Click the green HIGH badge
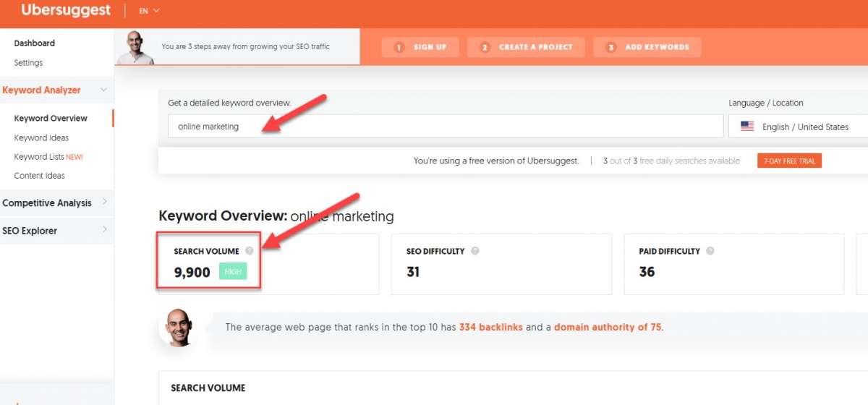The image size is (868, 405). click(233, 272)
